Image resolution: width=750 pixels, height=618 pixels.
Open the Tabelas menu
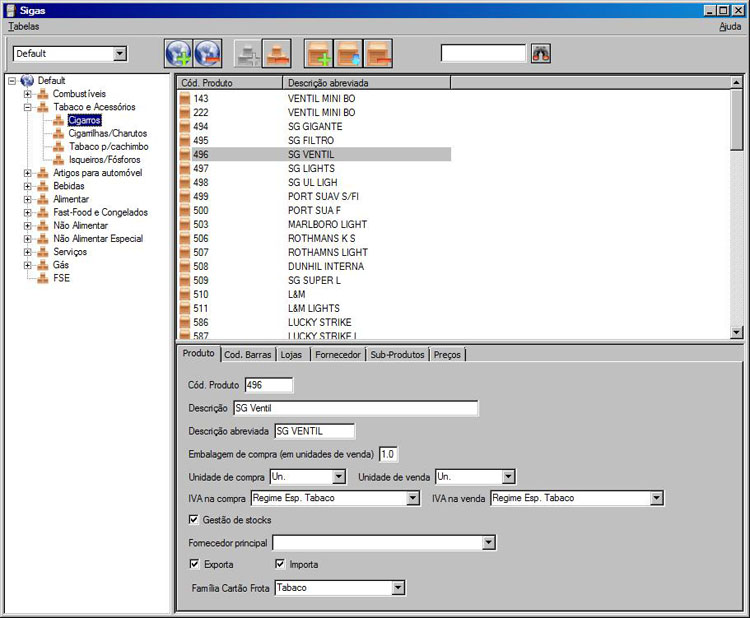[x=23, y=26]
